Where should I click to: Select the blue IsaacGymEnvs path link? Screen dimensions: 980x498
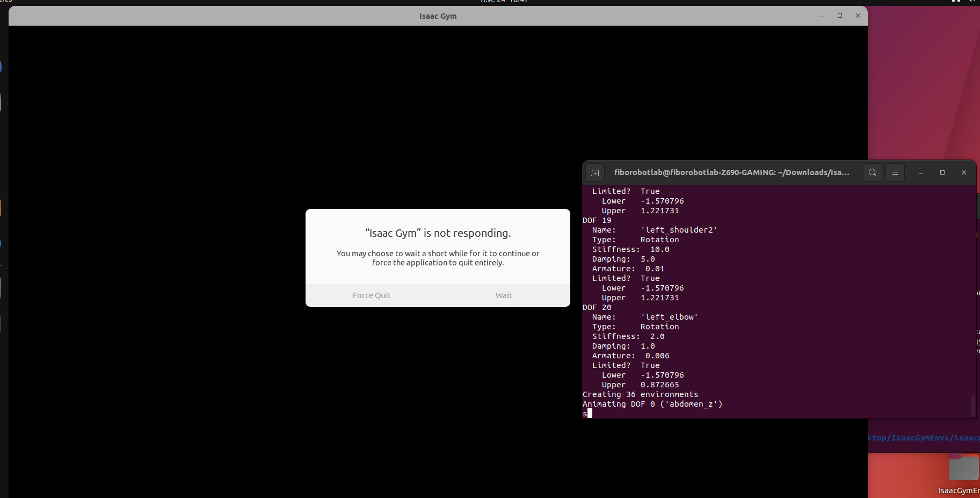tap(924, 438)
